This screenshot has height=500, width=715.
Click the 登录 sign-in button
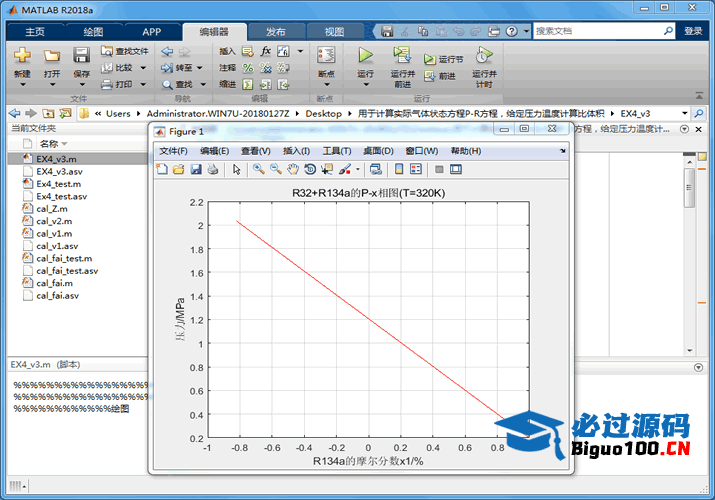point(693,31)
